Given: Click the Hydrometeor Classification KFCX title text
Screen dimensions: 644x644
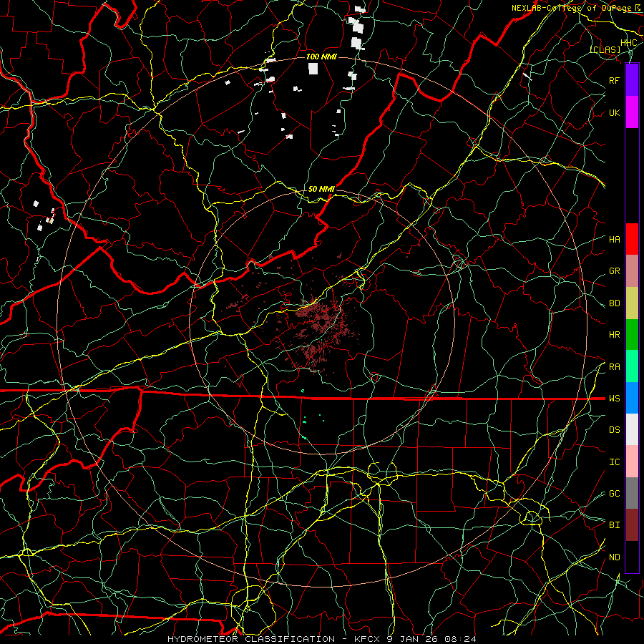Looking at the screenshot, I should coord(322,639).
